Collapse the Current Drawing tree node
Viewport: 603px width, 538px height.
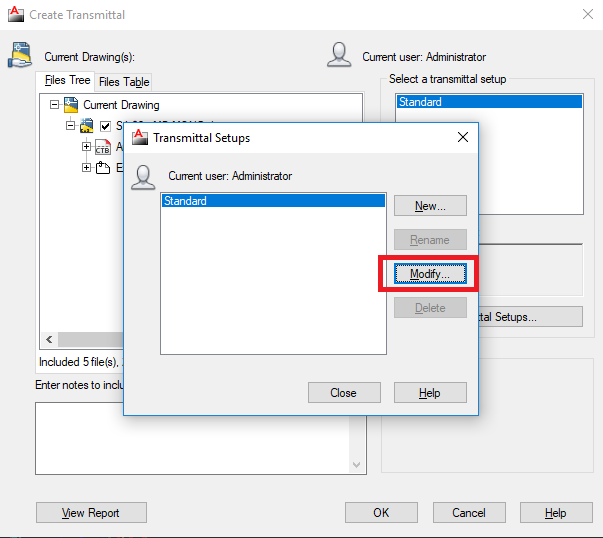(54, 105)
